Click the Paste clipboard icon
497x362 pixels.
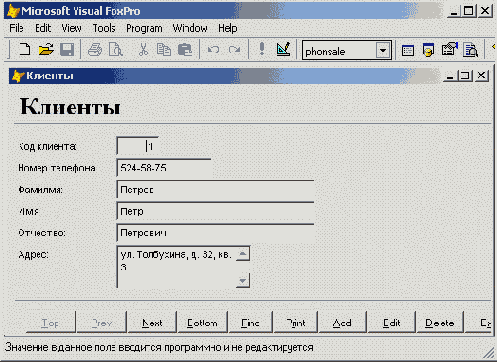pyautogui.click(x=184, y=50)
